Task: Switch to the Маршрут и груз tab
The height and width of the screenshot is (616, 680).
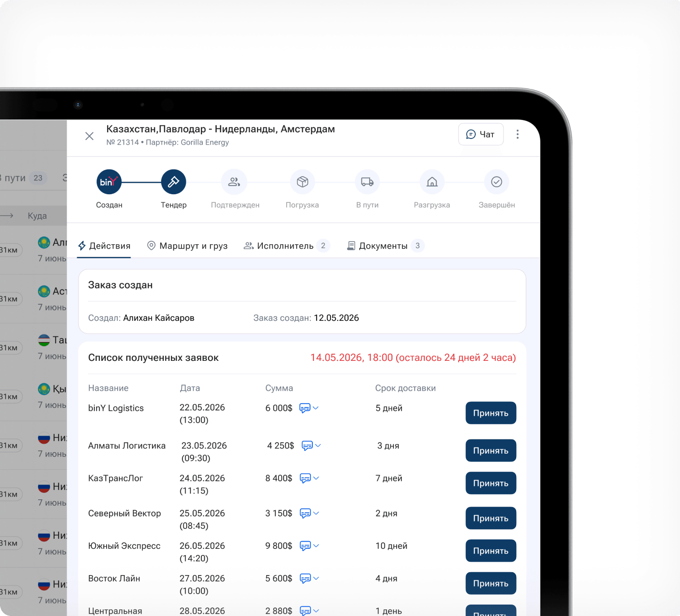Action: 187,246
